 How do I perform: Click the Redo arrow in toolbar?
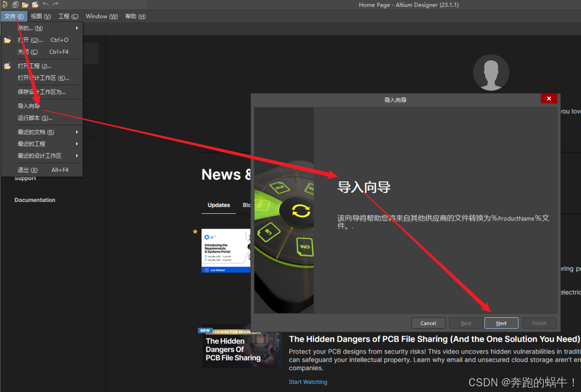55,4
